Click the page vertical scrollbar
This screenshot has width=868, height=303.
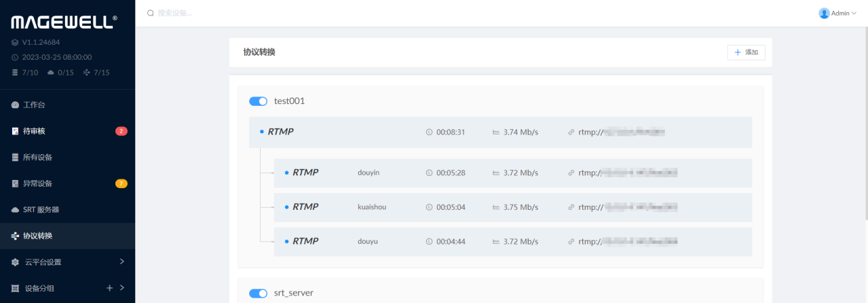click(865, 122)
